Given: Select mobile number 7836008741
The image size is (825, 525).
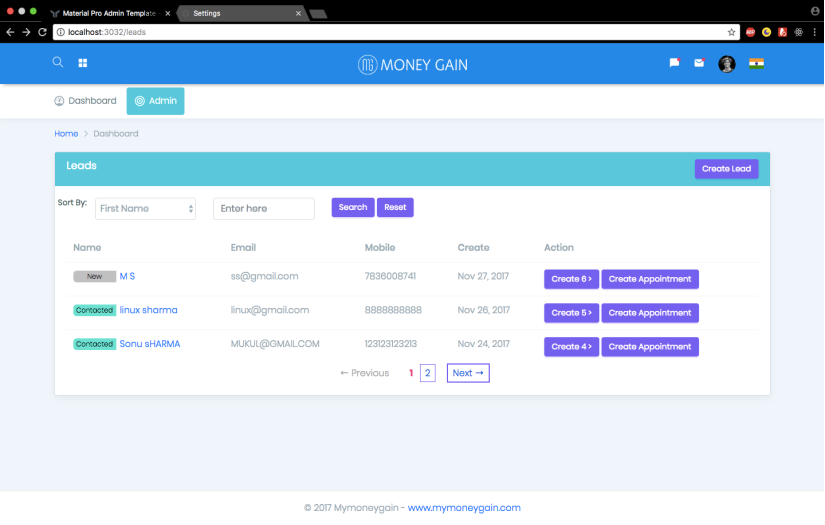Looking at the screenshot, I should click(x=390, y=276).
